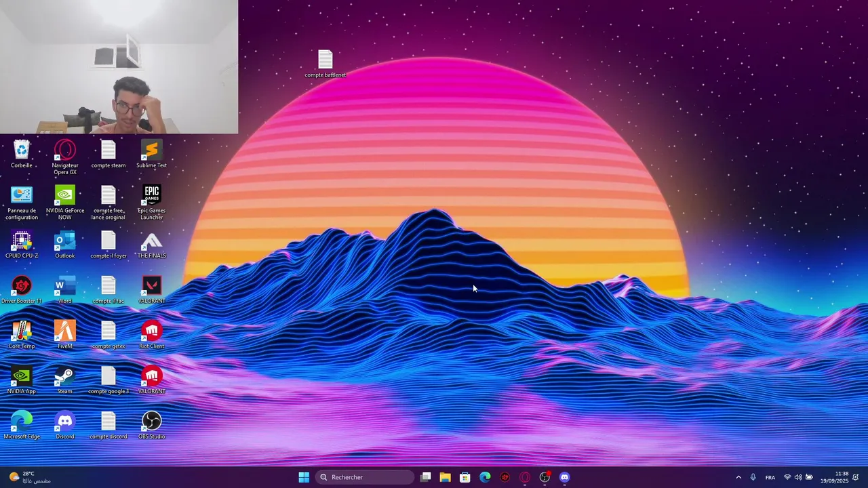Viewport: 868px width, 488px height.
Task: Open File Explorer from the taskbar
Action: (x=445, y=477)
